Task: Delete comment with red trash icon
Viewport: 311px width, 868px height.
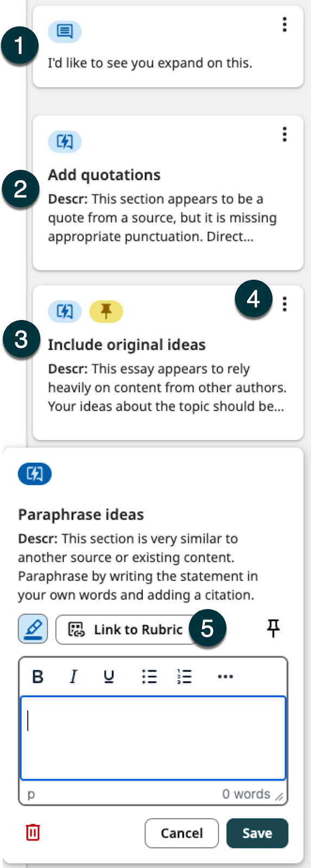Action: [x=33, y=832]
